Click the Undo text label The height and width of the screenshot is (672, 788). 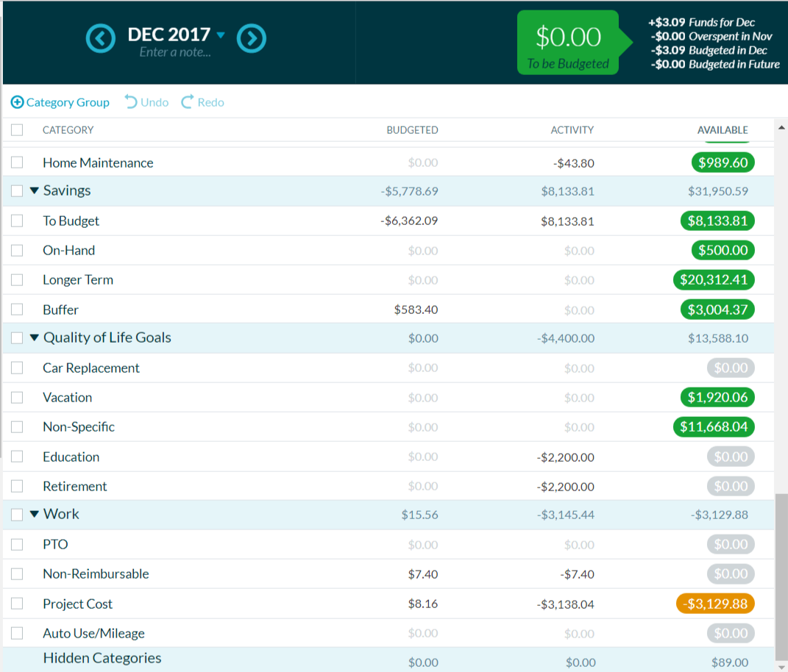pyautogui.click(x=155, y=102)
